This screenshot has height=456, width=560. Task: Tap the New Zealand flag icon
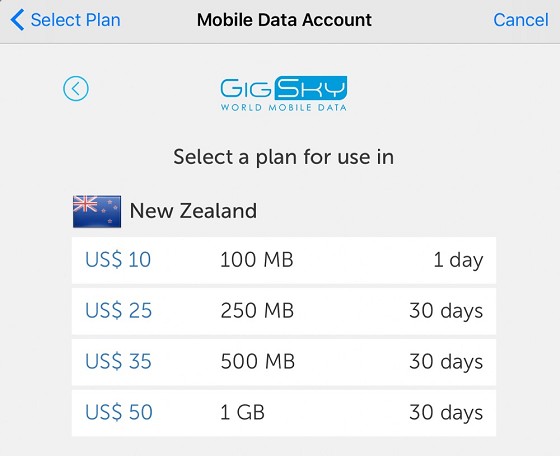coord(97,211)
